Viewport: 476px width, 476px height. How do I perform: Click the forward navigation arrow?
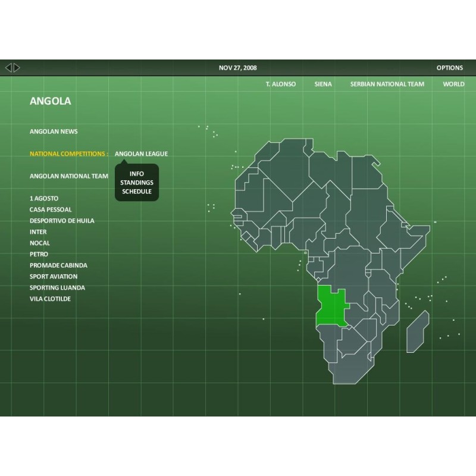(17, 68)
